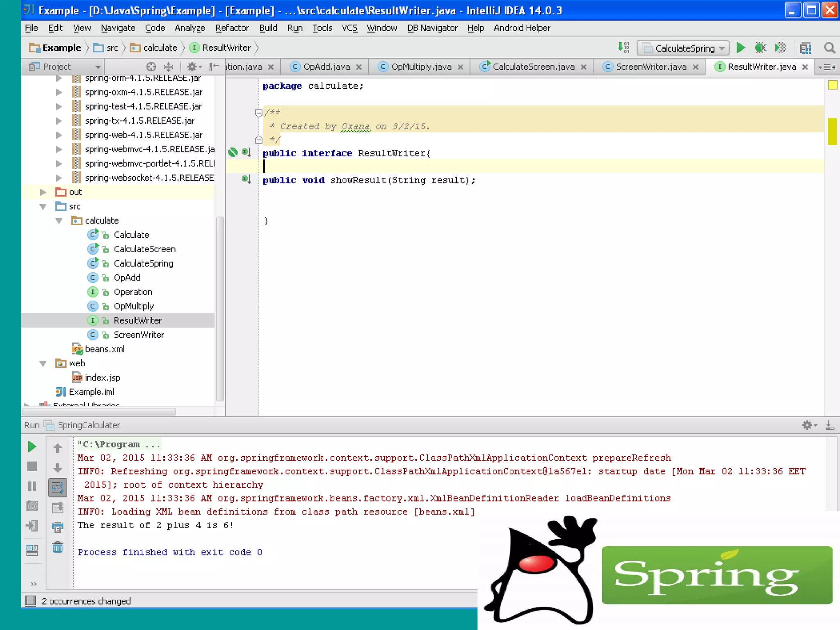The width and height of the screenshot is (840, 630).
Task: Click trash icon to clear console
Action: point(58,547)
